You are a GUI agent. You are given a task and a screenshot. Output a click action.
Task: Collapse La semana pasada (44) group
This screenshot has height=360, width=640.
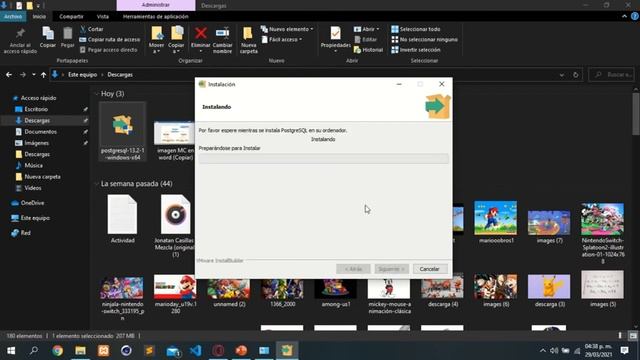97,184
